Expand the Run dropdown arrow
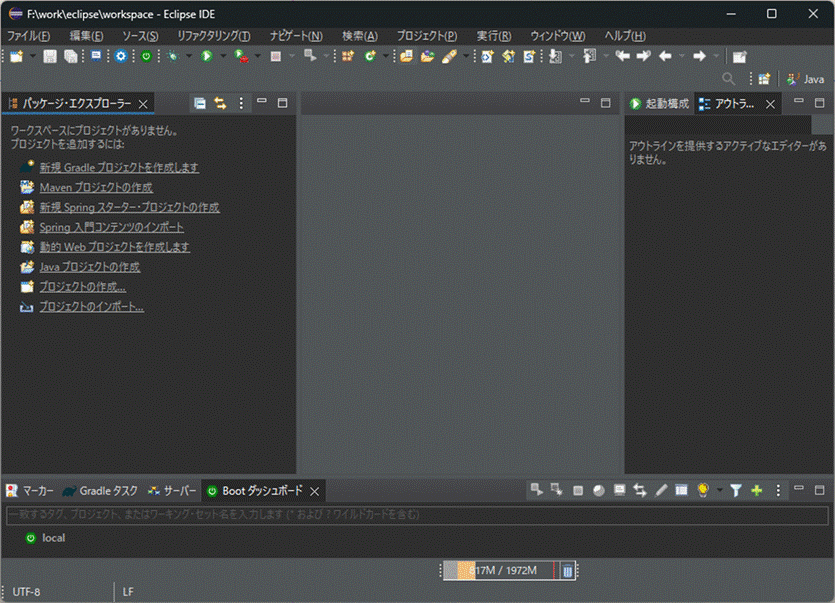 (x=223, y=56)
